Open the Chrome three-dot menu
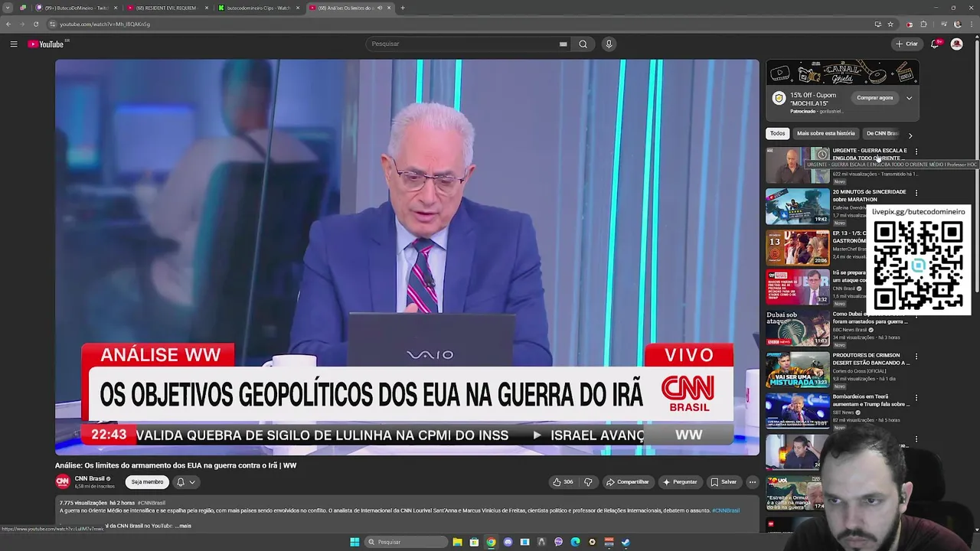980x551 pixels. 971,24
